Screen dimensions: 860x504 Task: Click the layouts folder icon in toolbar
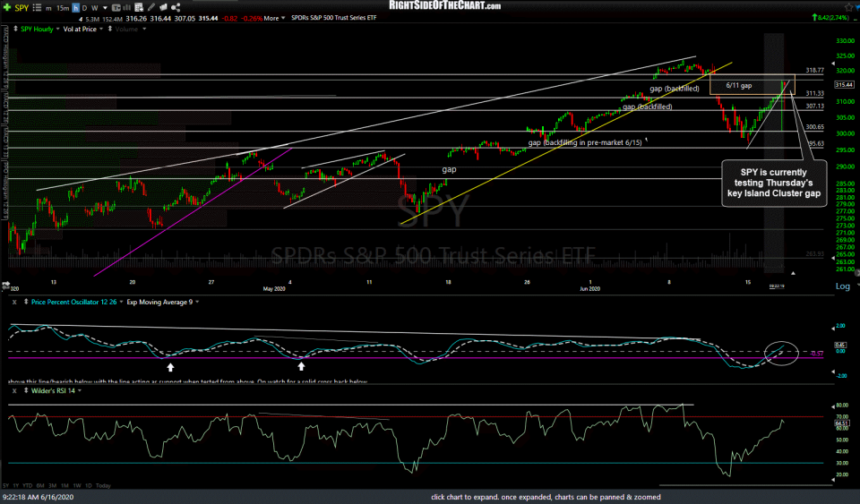point(163,8)
